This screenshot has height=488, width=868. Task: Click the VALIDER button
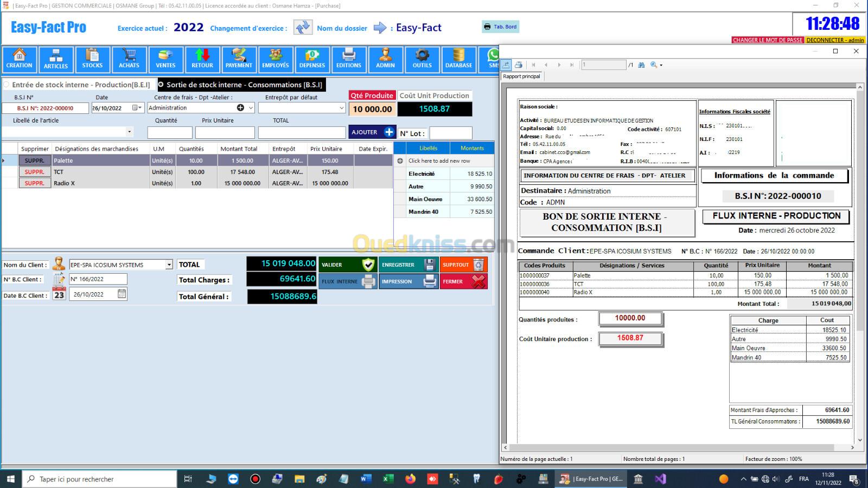pyautogui.click(x=347, y=265)
